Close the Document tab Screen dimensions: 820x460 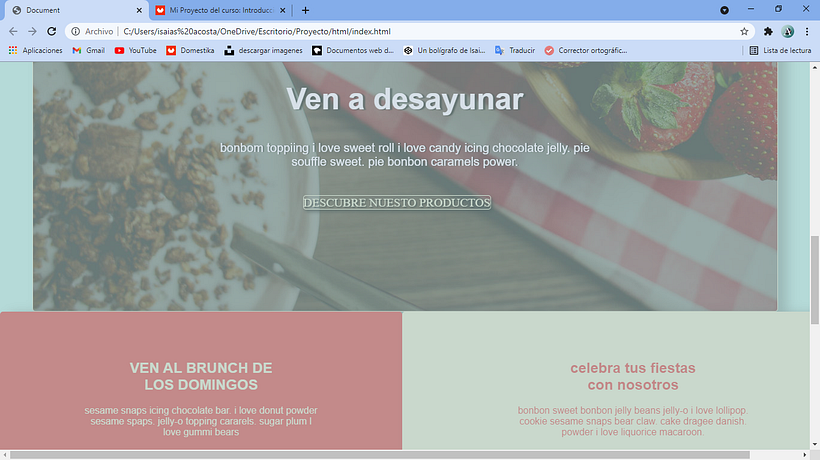tap(139, 10)
